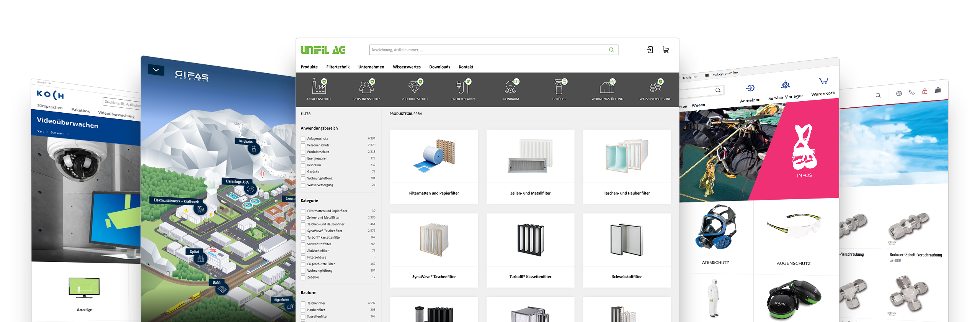Click the Gifas Electric logo

tap(192, 75)
